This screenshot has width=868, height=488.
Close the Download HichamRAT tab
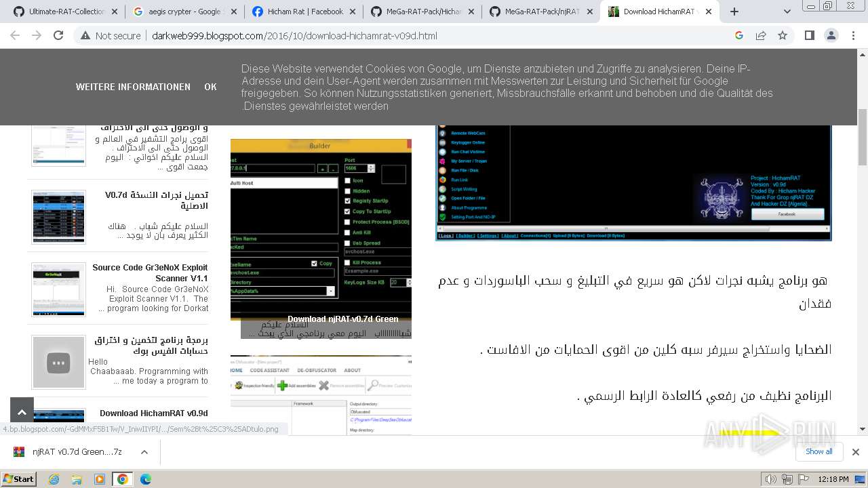point(709,12)
